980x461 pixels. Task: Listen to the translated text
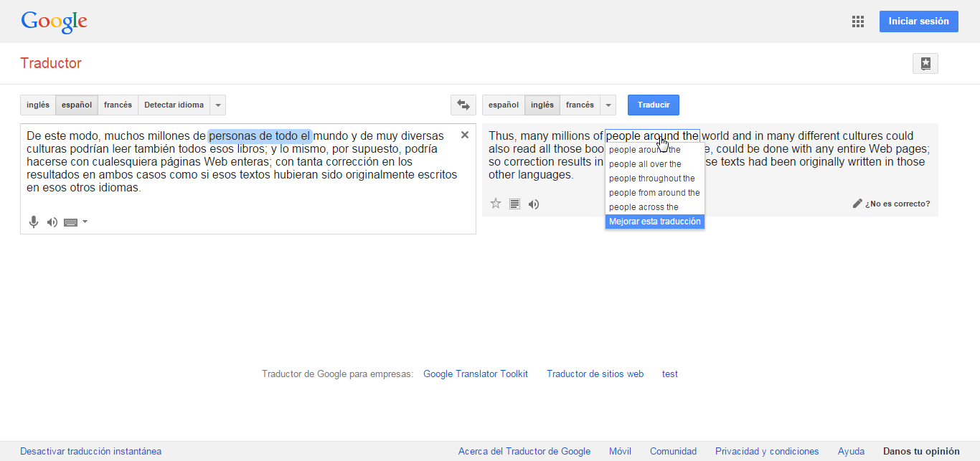tap(534, 204)
